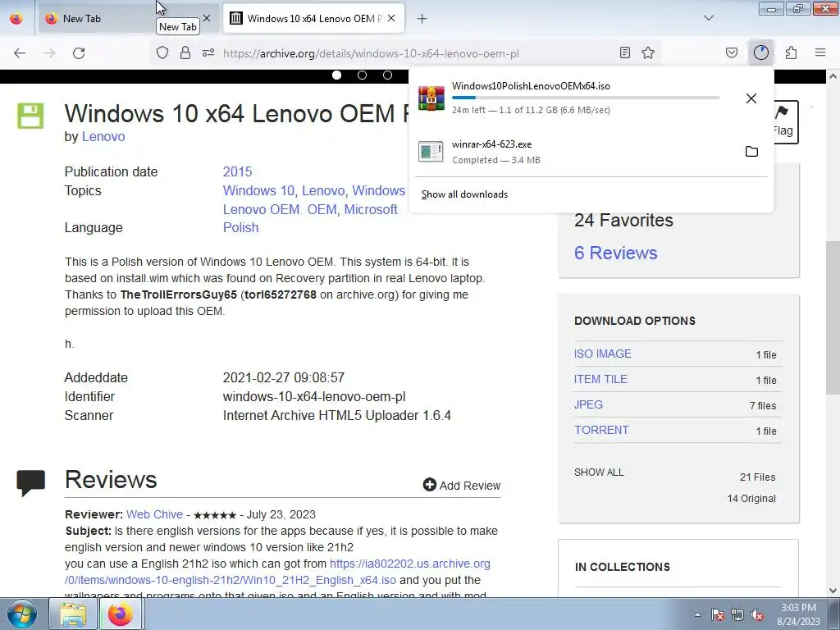Image resolution: width=840 pixels, height=630 pixels.
Task: Click Show all downloads
Action: coord(464,194)
